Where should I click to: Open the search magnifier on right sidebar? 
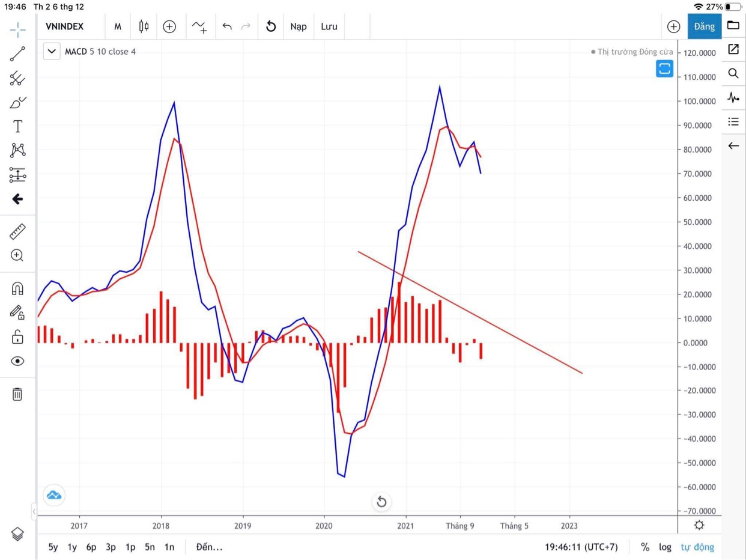tap(733, 73)
